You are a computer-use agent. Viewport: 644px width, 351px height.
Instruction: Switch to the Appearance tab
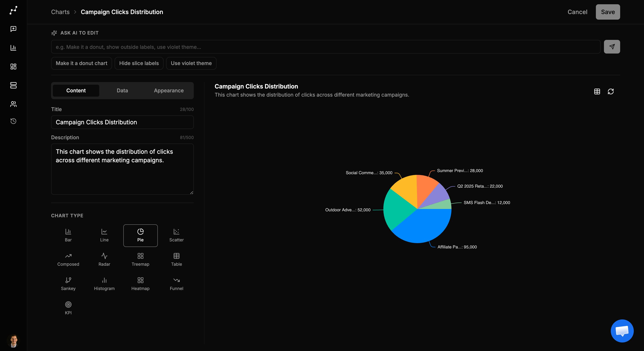point(169,90)
